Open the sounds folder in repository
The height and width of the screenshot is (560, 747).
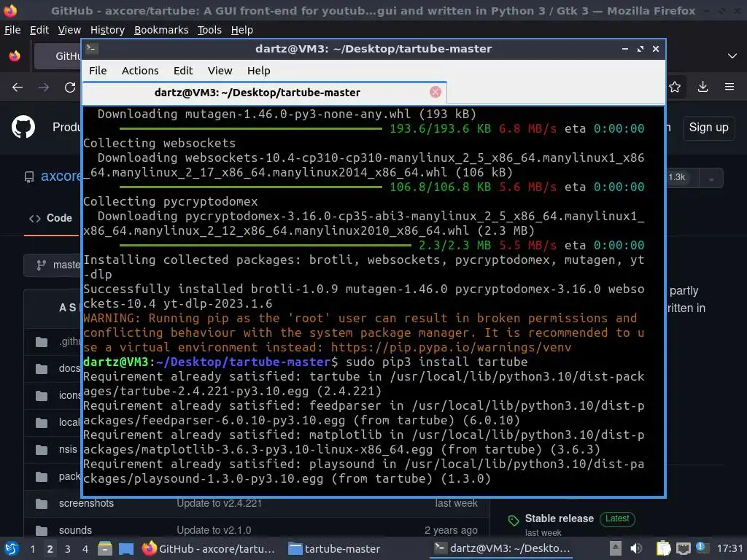[x=75, y=530]
